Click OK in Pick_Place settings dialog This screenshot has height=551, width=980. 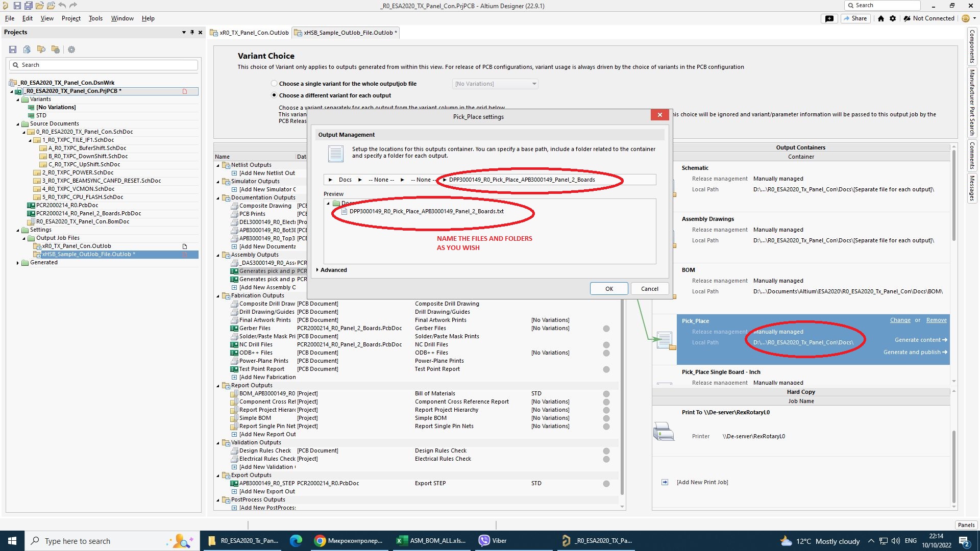pos(609,289)
